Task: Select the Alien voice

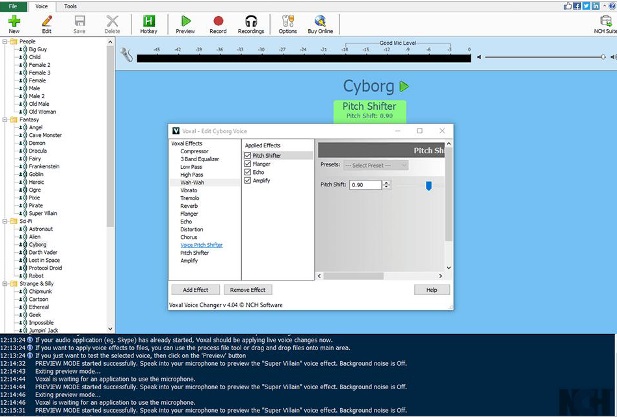Action: click(35, 237)
